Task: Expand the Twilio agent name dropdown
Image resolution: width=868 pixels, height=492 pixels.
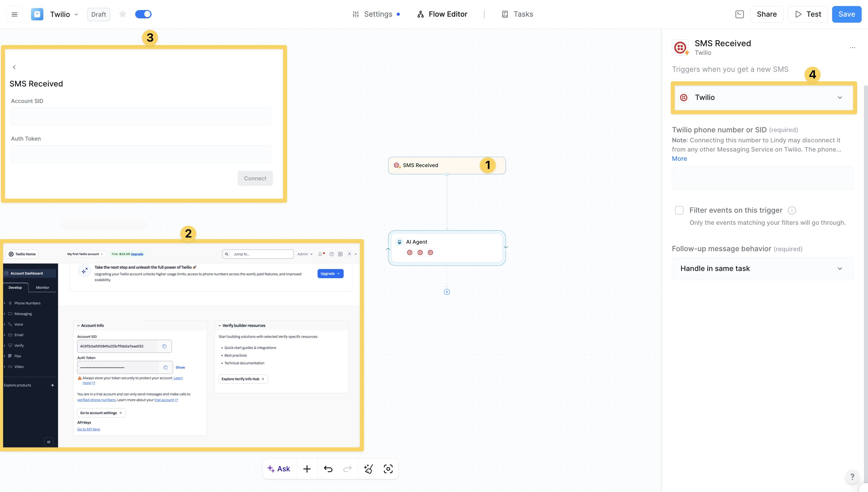Action: pyautogui.click(x=76, y=14)
